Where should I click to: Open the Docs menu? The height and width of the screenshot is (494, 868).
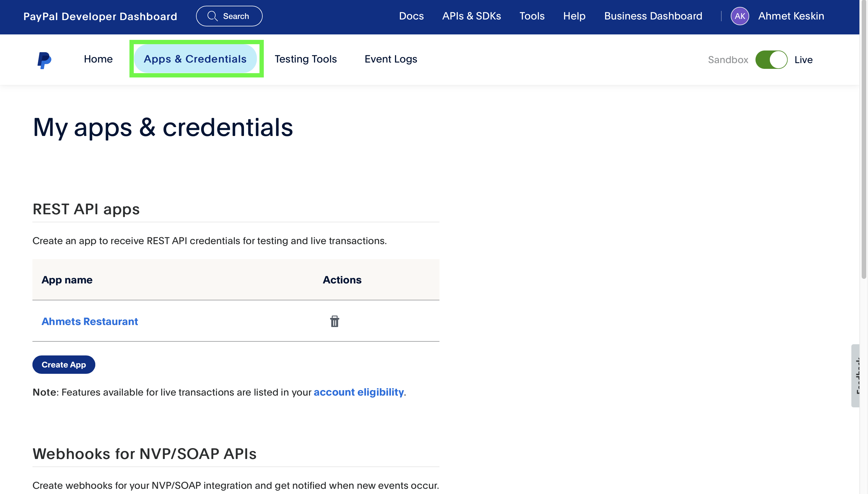click(411, 16)
